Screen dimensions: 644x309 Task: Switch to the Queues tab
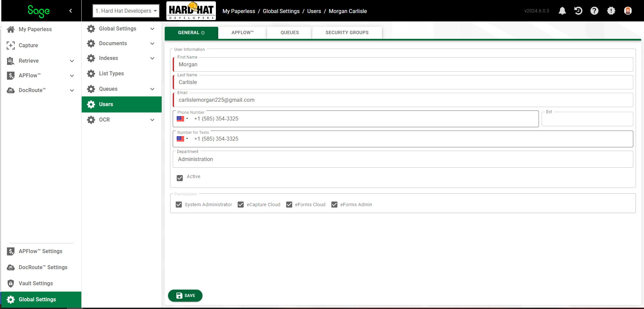click(x=290, y=32)
